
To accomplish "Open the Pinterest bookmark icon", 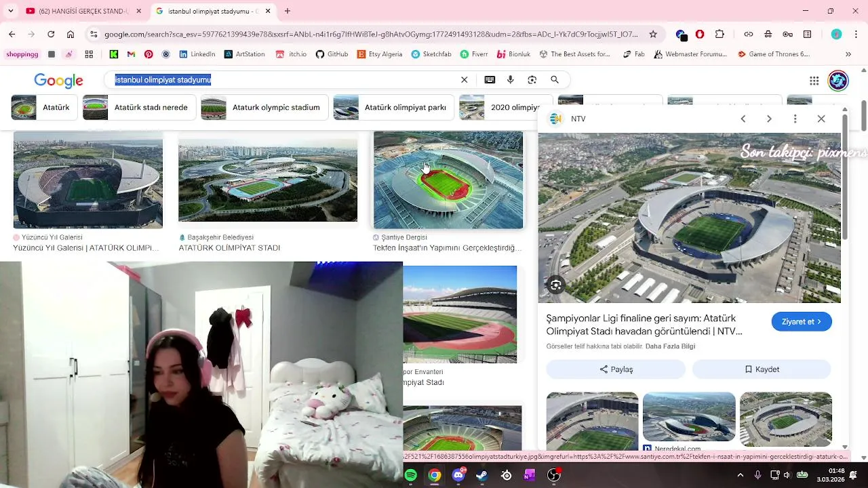I will pyautogui.click(x=149, y=54).
